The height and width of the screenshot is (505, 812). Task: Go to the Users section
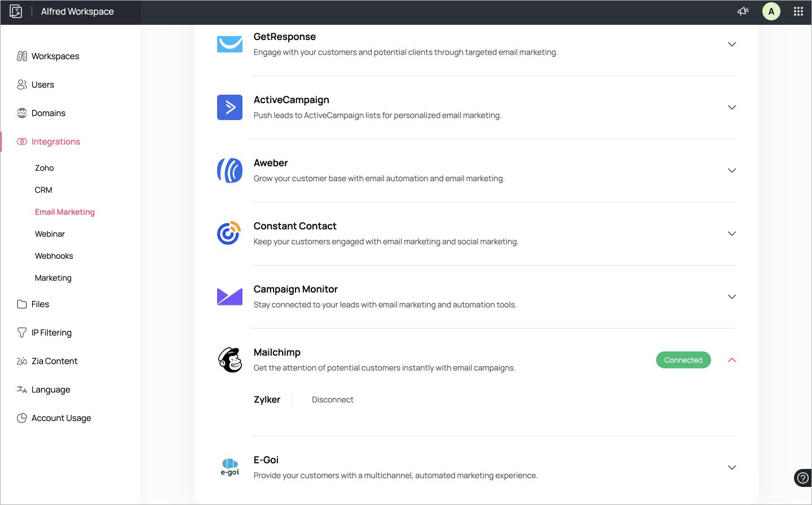tap(43, 85)
